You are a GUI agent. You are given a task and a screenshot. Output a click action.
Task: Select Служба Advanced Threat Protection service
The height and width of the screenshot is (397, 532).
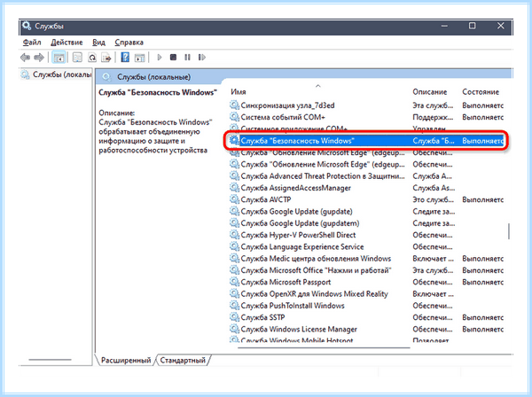(x=323, y=176)
